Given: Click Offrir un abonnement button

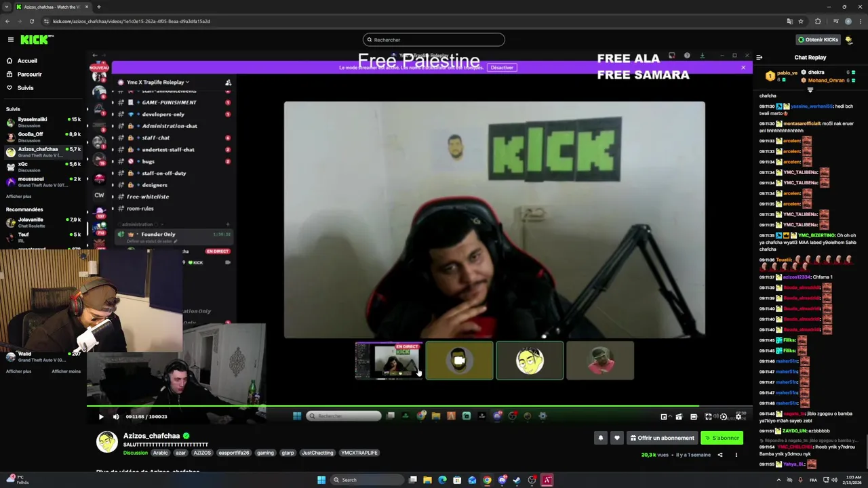Looking at the screenshot, I should pos(662,438).
